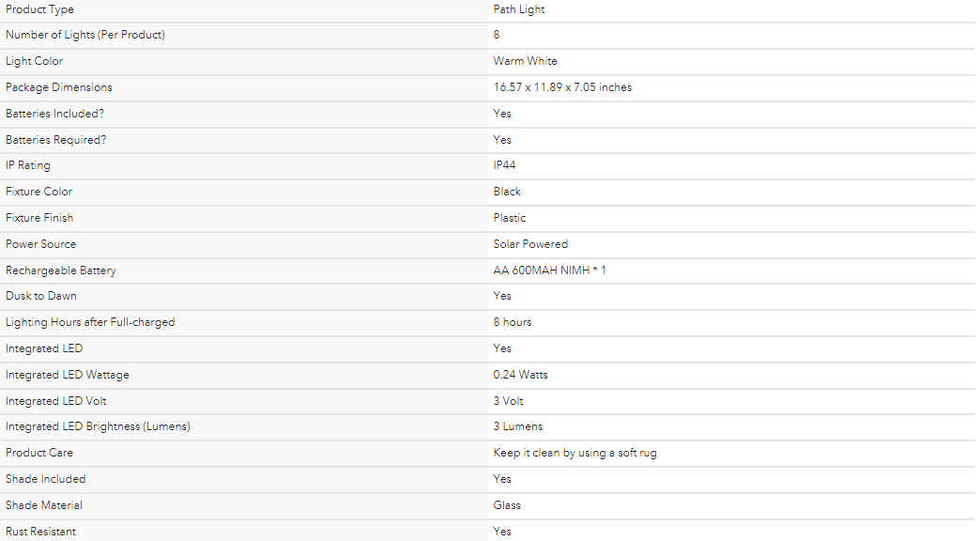Select the Solar Powered value
980x541 pixels.
pos(530,244)
